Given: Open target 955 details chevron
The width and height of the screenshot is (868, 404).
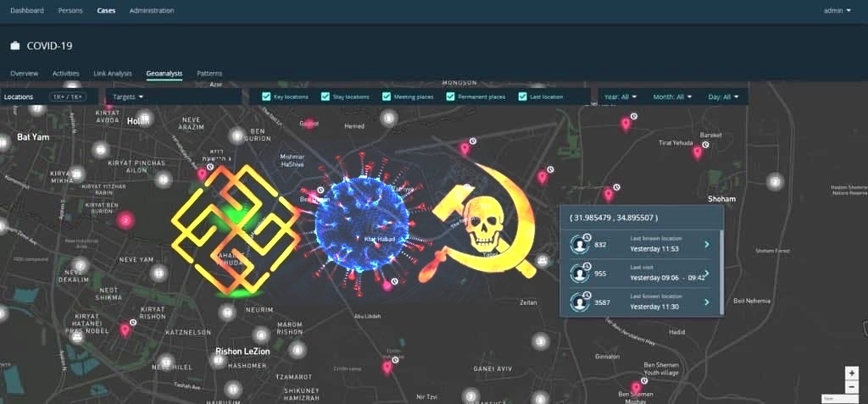Looking at the screenshot, I should tap(707, 273).
